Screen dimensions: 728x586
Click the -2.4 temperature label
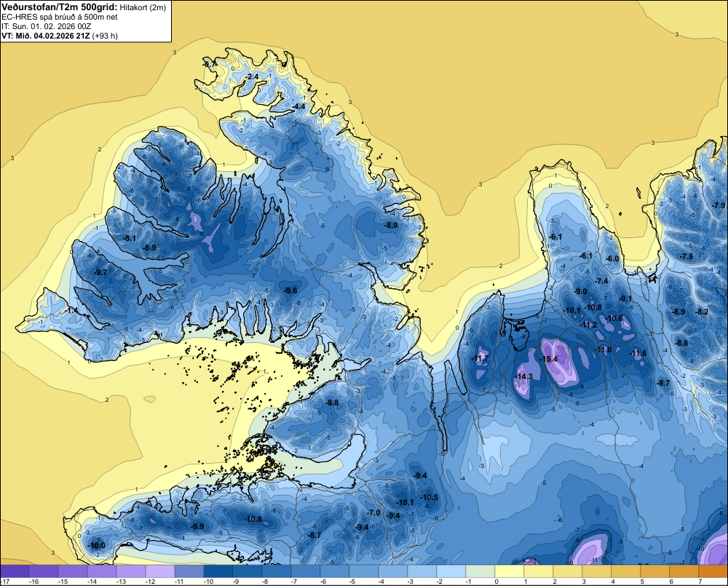tap(252, 76)
